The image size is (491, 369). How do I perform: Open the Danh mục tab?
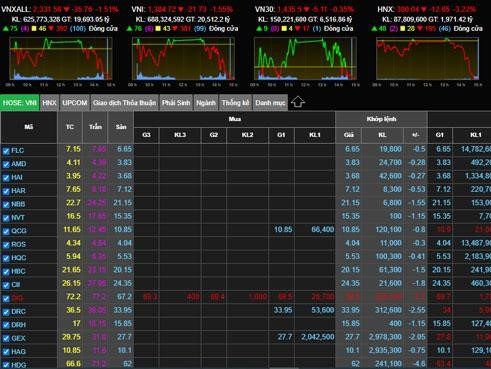click(x=270, y=103)
